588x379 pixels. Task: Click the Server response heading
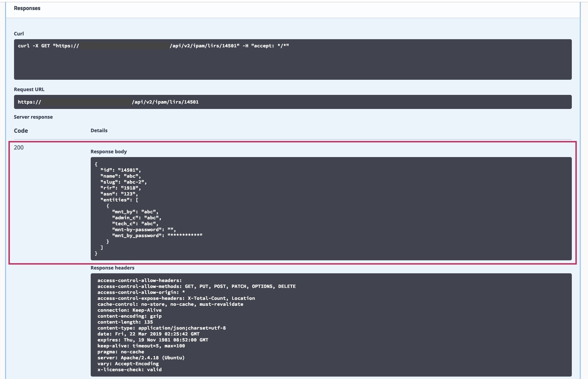point(33,117)
